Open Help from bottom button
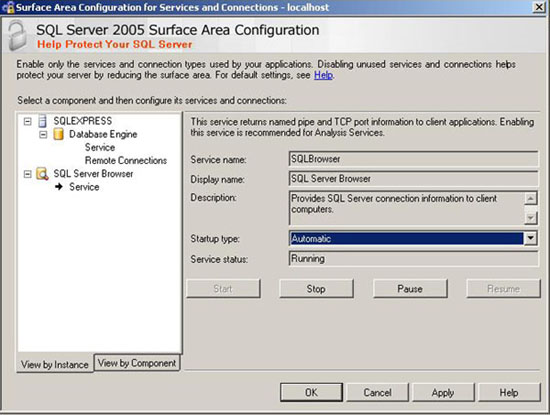The height and width of the screenshot is (415, 550). [x=509, y=392]
